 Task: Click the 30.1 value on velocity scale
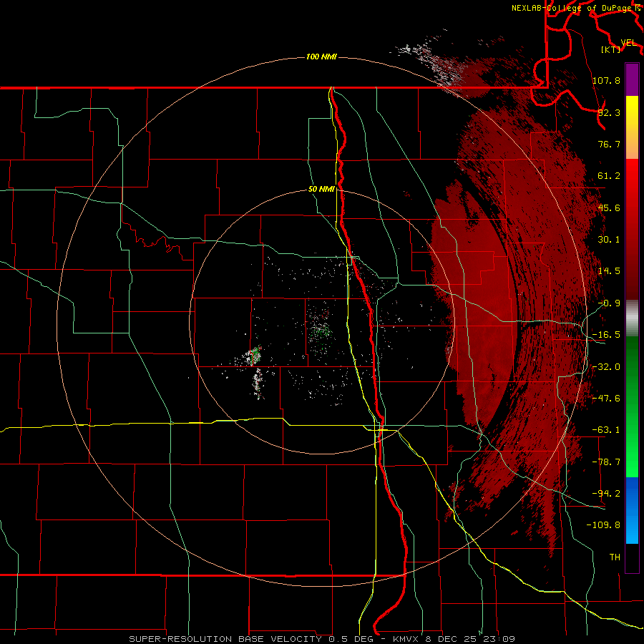609,240
